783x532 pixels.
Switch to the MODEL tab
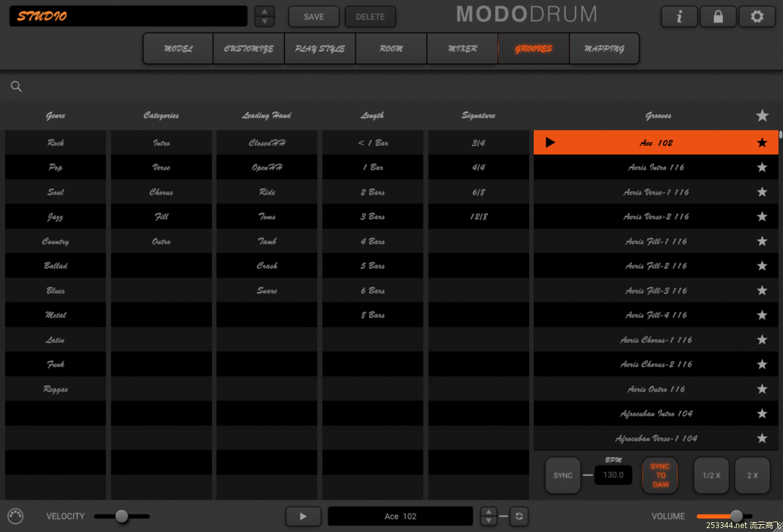coord(178,48)
